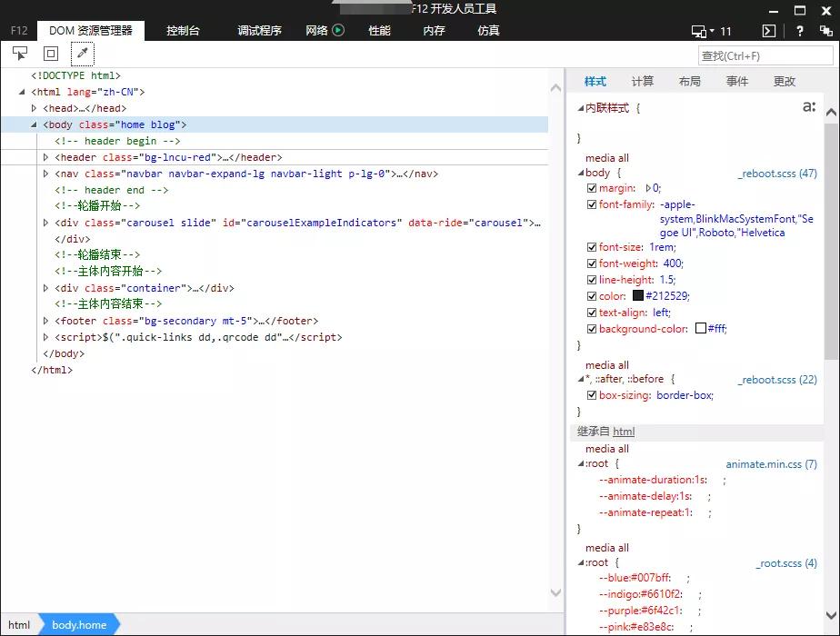The width and height of the screenshot is (840, 636).
Task: Select the 更改 changes pane tab
Action: [x=785, y=82]
